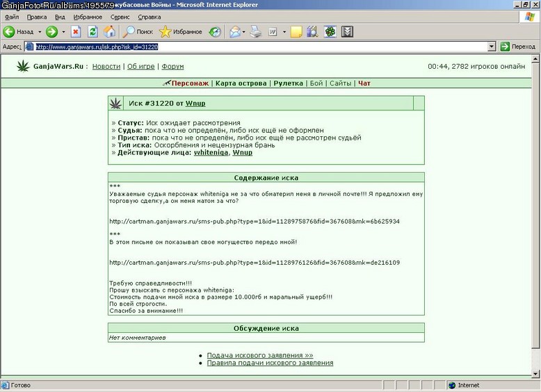This screenshot has height=392, width=541.
Task: Click the gray double-chevron toolbar icon
Action: 347,32
